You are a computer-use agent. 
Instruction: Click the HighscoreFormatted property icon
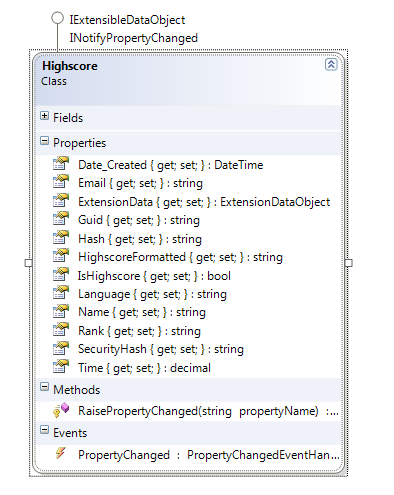pyautogui.click(x=61, y=255)
